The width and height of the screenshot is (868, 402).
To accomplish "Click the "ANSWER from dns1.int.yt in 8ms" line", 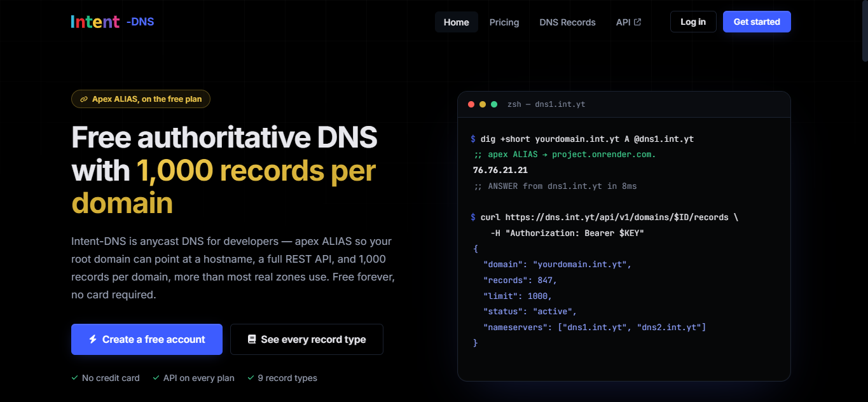I will click(x=555, y=186).
